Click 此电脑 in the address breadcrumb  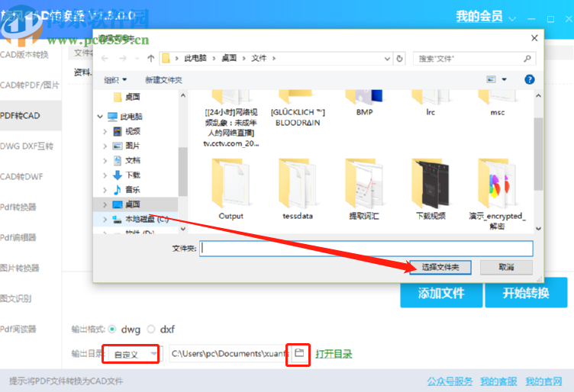click(x=195, y=58)
